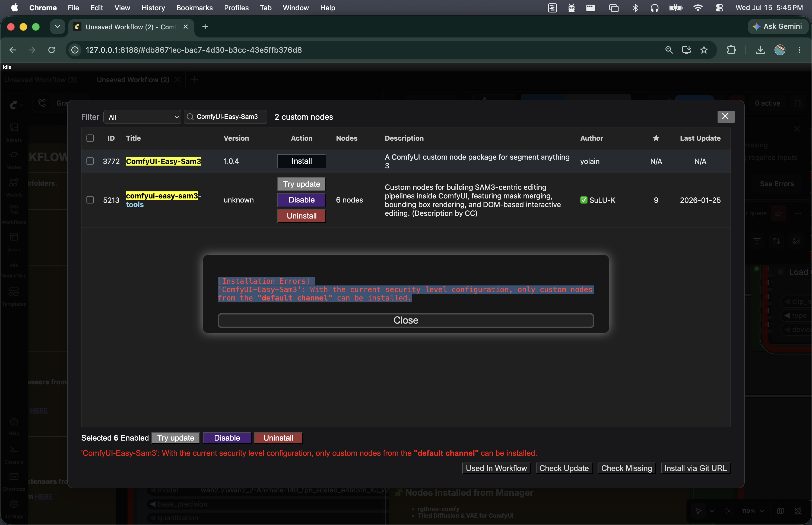
Task: Click the Install button for ComfyUI-Easy-Sam3
Action: [x=302, y=161]
